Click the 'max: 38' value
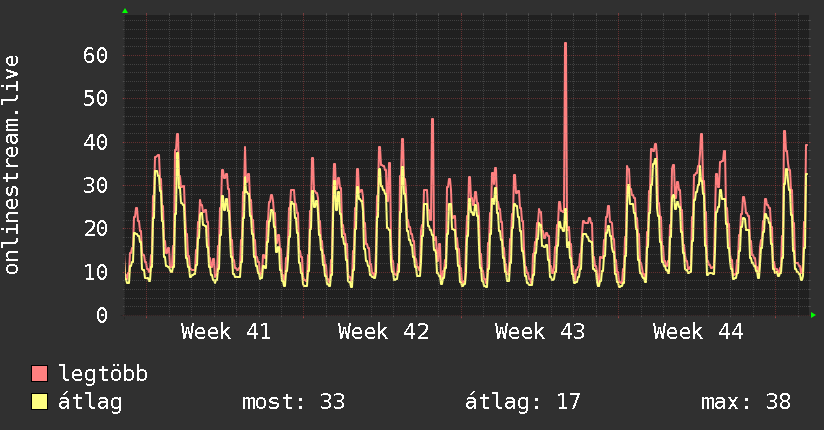 (x=746, y=402)
